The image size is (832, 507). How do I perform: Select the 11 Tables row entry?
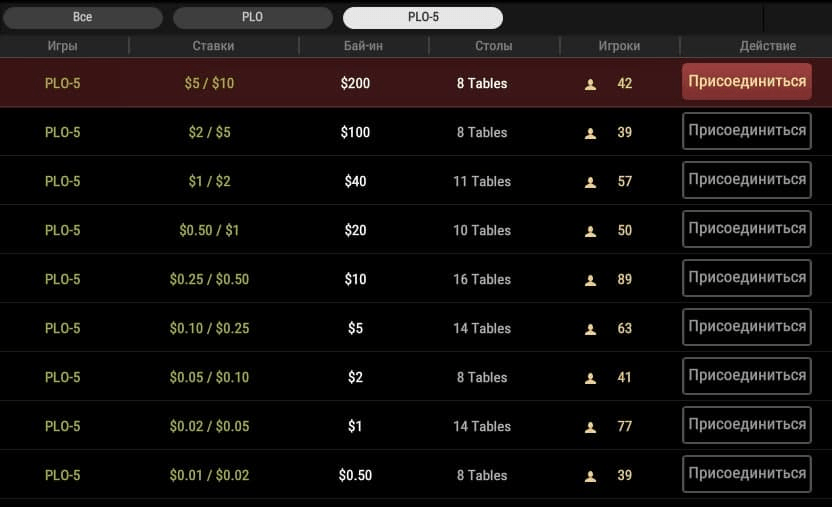(482, 181)
